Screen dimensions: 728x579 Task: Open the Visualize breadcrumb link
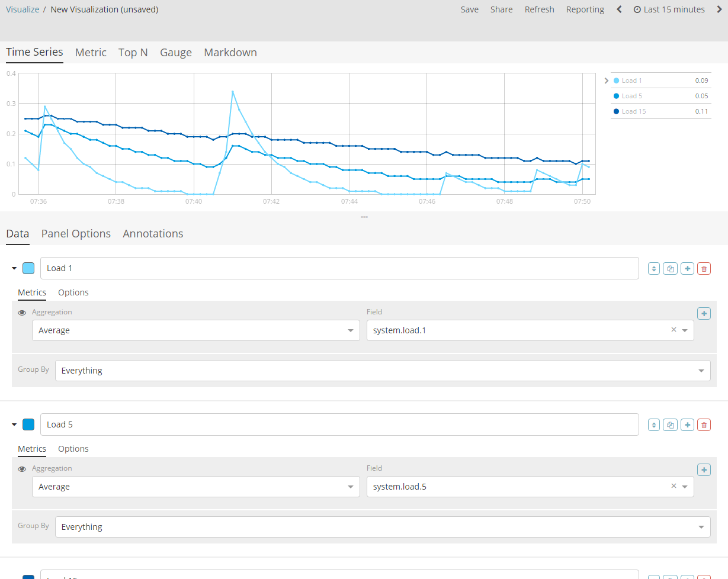[x=23, y=9]
